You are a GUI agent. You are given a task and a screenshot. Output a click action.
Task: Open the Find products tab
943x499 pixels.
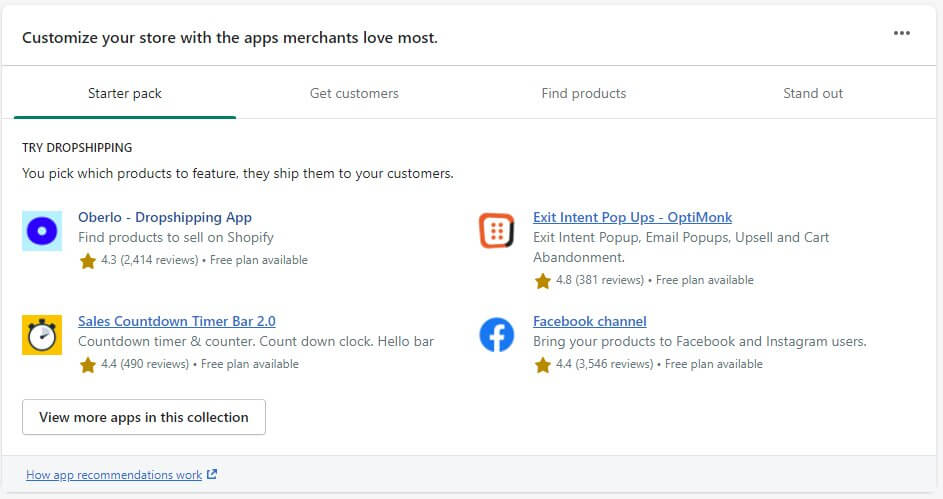point(583,93)
